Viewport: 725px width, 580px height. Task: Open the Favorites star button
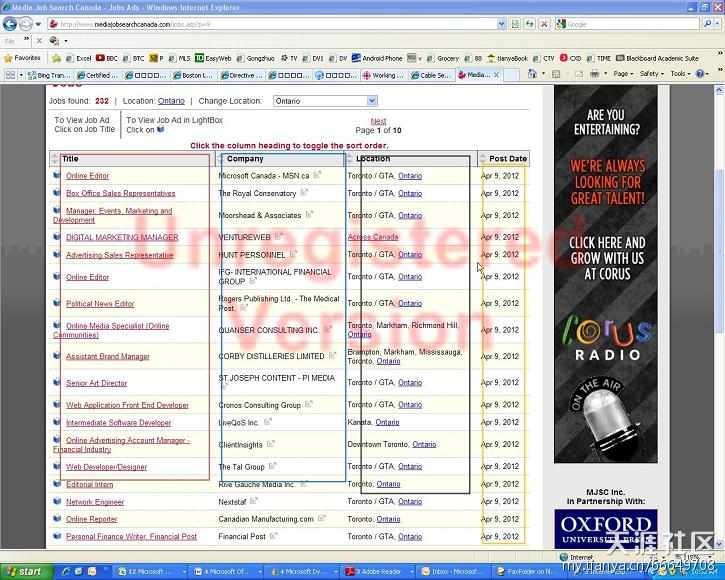pos(22,58)
